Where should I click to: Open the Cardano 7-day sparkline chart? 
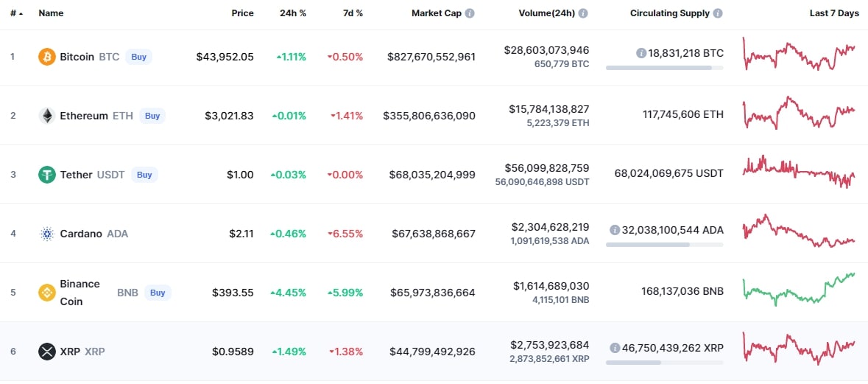pos(799,231)
